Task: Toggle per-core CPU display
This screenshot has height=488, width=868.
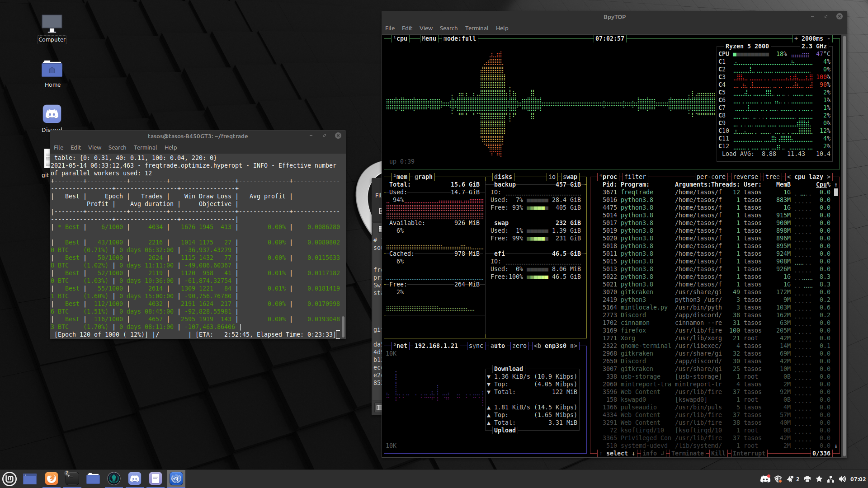Action: 711,177
